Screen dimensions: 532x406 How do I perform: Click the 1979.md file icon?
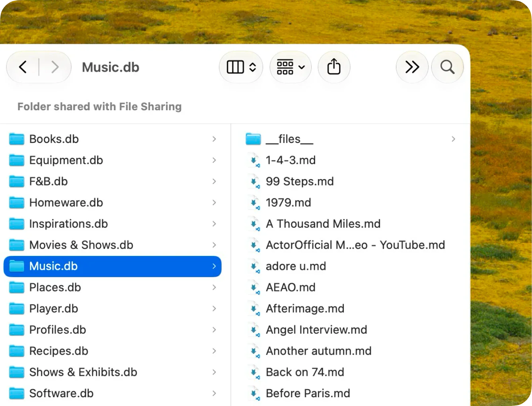tap(254, 203)
